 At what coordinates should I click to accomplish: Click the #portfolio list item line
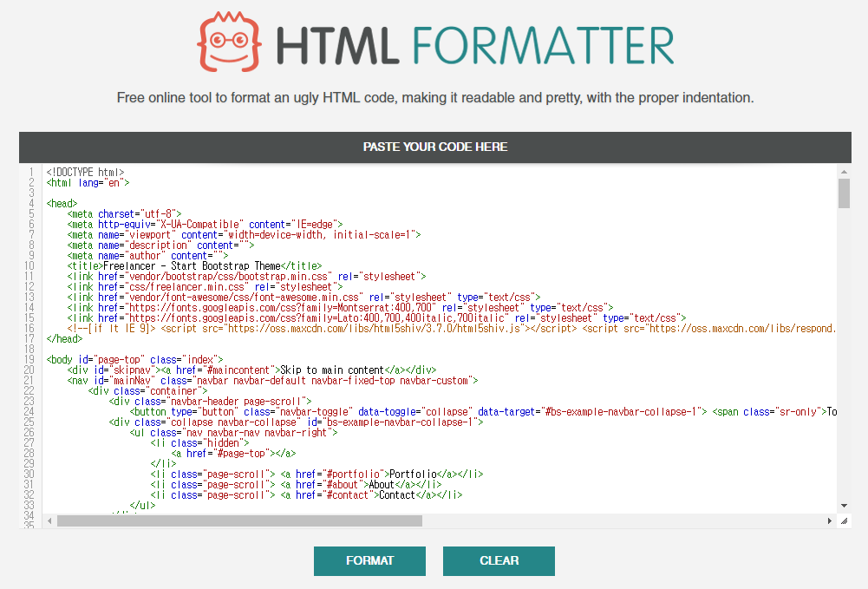[x=317, y=474]
